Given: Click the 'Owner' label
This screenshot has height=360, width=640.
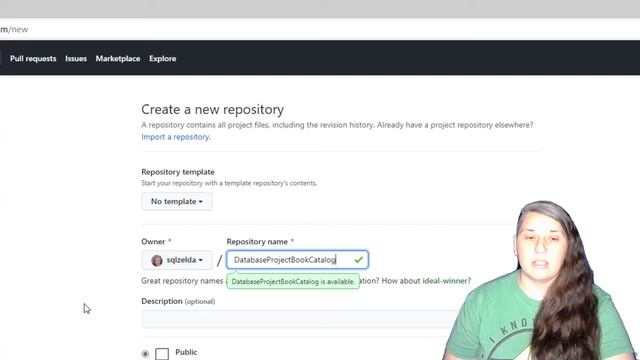Looking at the screenshot, I should pyautogui.click(x=153, y=242).
